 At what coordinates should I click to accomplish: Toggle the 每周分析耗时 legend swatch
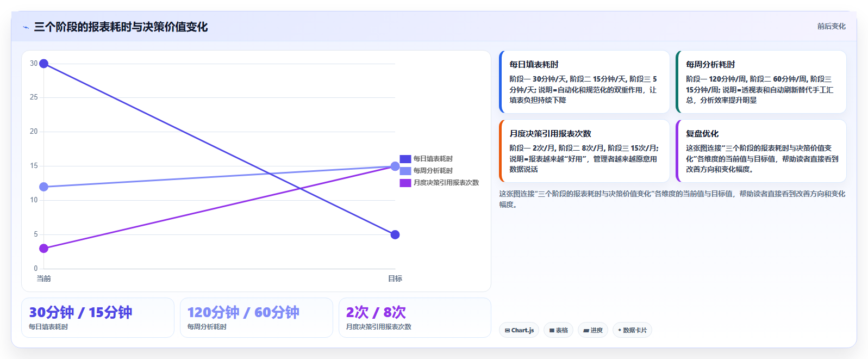[x=405, y=171]
